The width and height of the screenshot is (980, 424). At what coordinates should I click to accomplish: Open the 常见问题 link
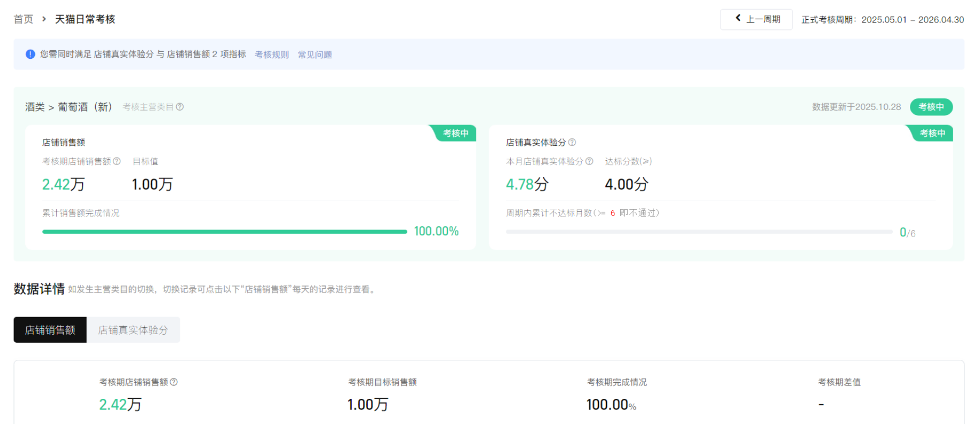coord(315,55)
